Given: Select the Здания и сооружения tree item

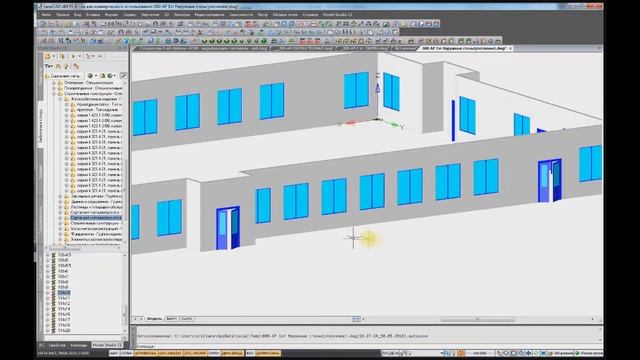Looking at the screenshot, I should (96, 202).
